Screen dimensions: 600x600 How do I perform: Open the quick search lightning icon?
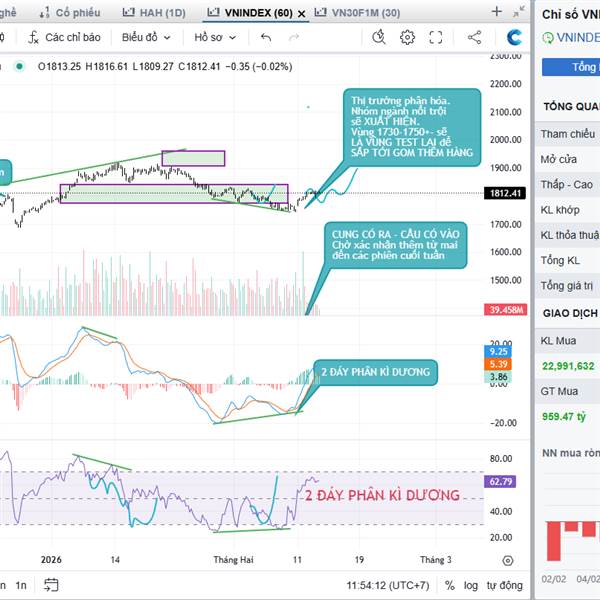tap(379, 37)
